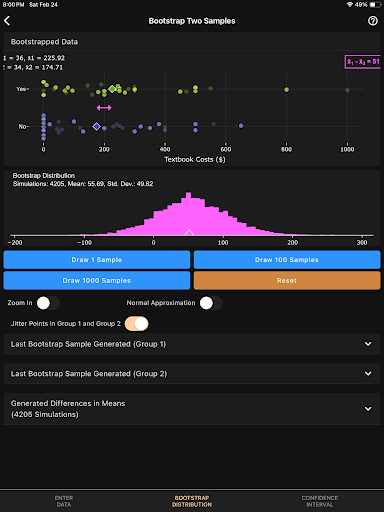384x512 pixels.
Task: Expand Generated Differences in Means section
Action: point(192,409)
